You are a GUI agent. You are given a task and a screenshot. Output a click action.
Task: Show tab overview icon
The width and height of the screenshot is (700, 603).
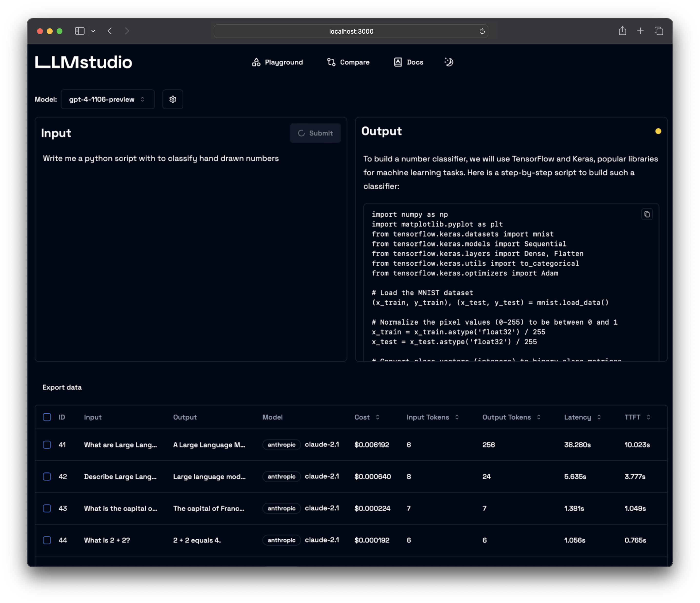click(659, 31)
